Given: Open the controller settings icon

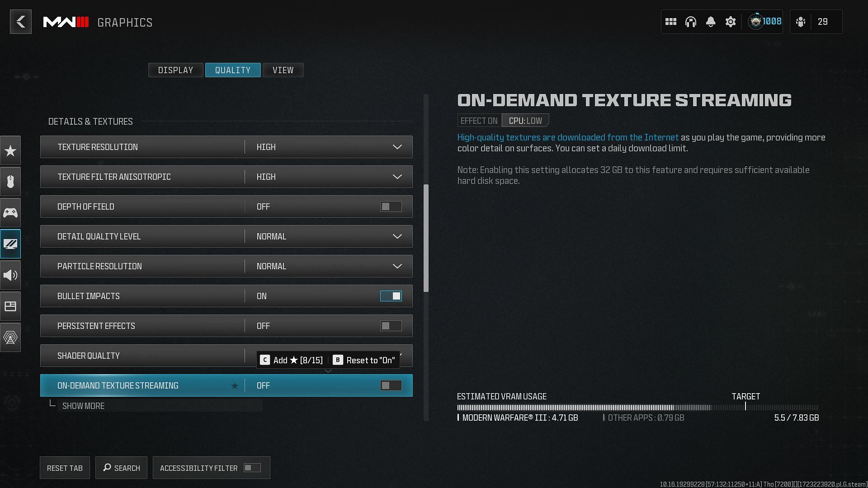Looking at the screenshot, I should coord(10,212).
